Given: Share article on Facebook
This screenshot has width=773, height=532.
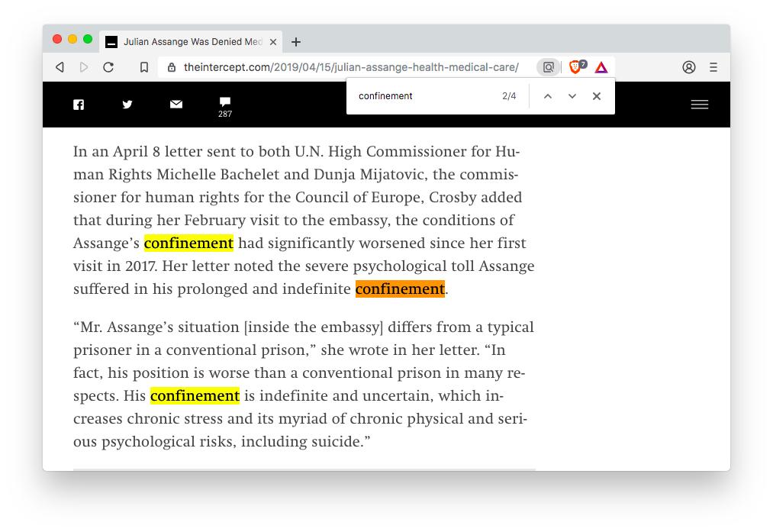Looking at the screenshot, I should click(79, 105).
